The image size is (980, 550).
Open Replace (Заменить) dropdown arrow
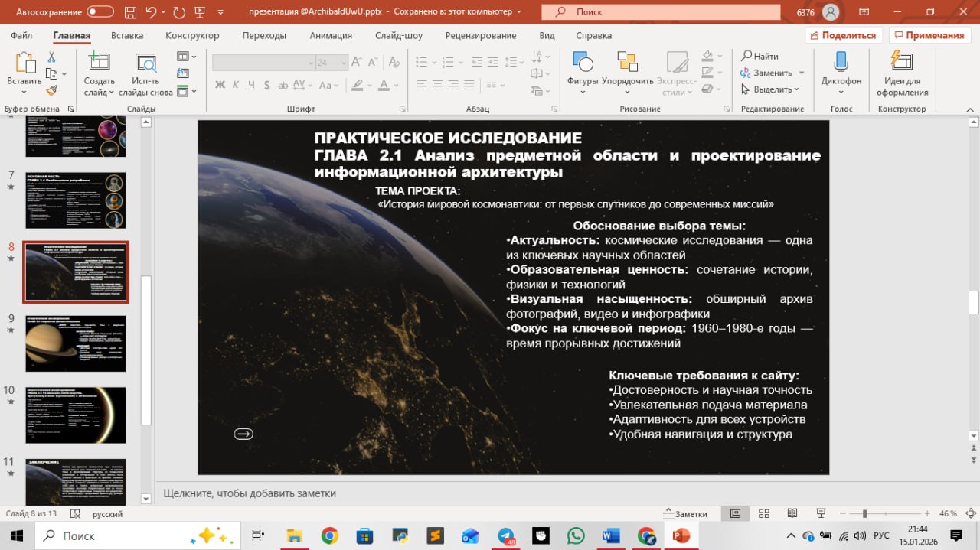[x=802, y=73]
